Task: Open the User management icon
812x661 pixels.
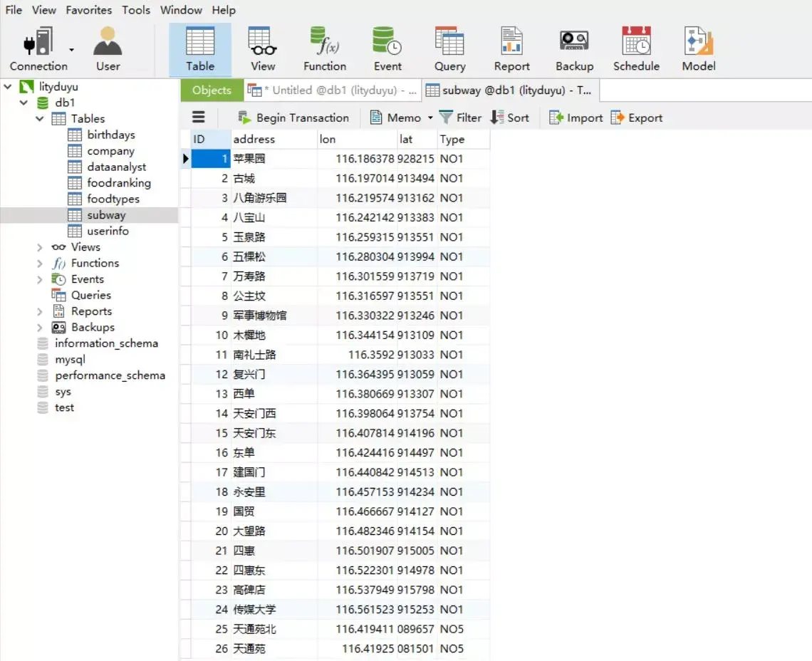Action: click(108, 50)
